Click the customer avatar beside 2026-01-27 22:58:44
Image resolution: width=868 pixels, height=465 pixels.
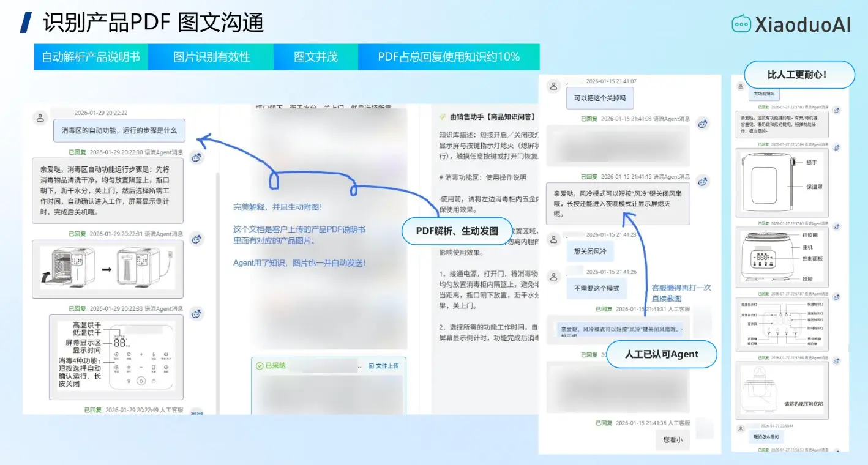coord(739,428)
